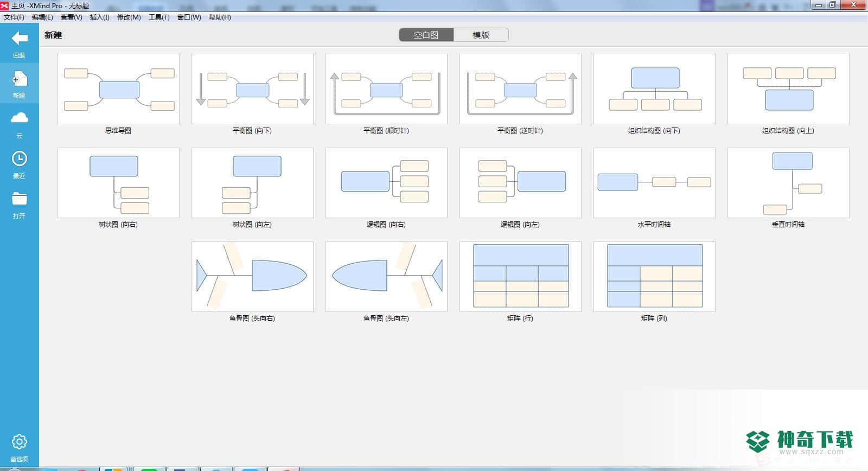Choose the 逻辑图 (向右) thumbnail

click(x=386, y=183)
